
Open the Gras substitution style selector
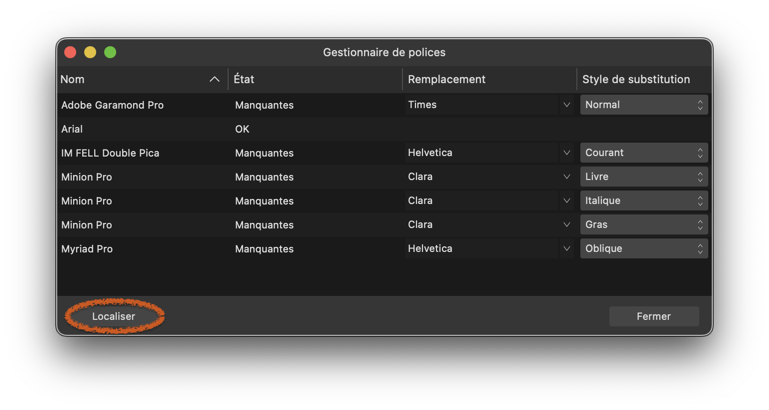tap(644, 225)
